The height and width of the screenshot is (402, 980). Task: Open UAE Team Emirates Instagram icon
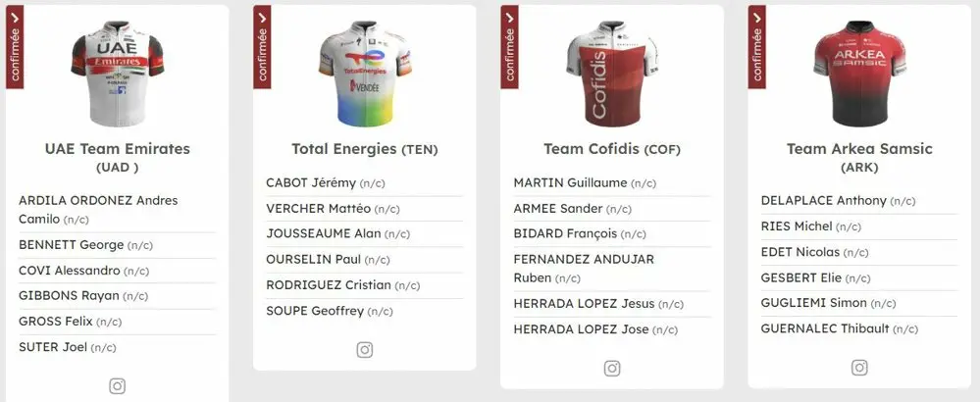(117, 385)
